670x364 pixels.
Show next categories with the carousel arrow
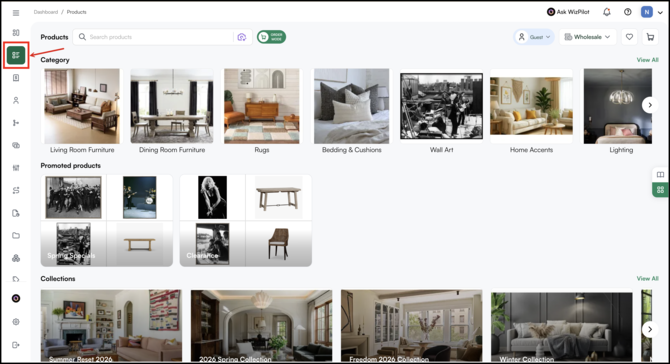click(650, 105)
